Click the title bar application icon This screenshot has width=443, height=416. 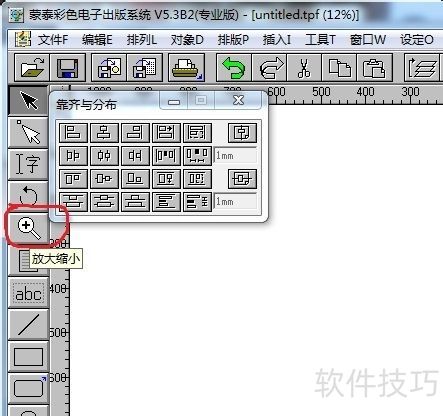[16, 14]
